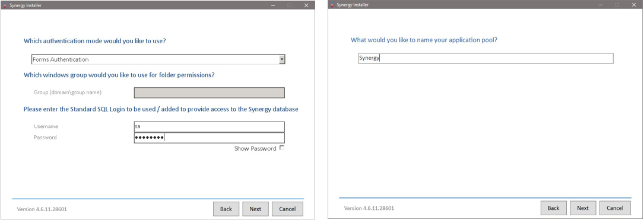Viewport: 644px width, 220px height.
Task: Click Back in the authentication mode window
Action: point(226,209)
